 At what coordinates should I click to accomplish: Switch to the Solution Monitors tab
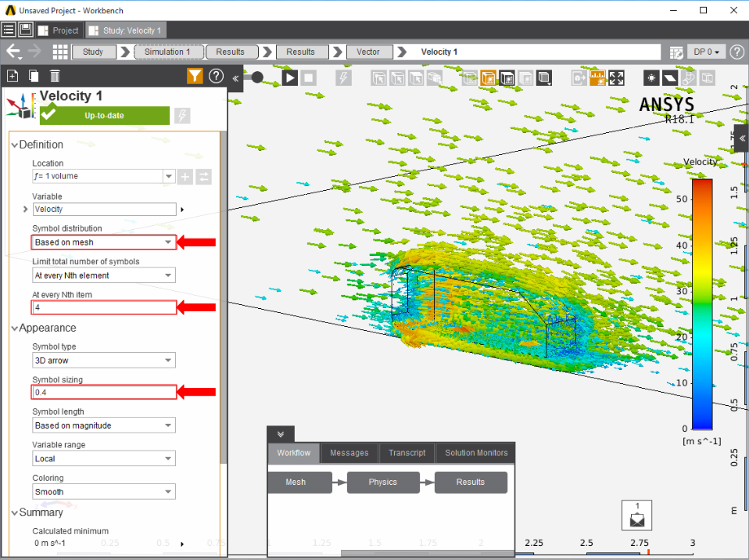point(476,453)
